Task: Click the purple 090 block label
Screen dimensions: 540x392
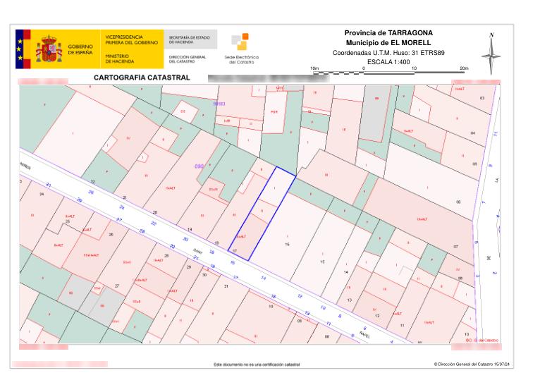Action: 200,167
